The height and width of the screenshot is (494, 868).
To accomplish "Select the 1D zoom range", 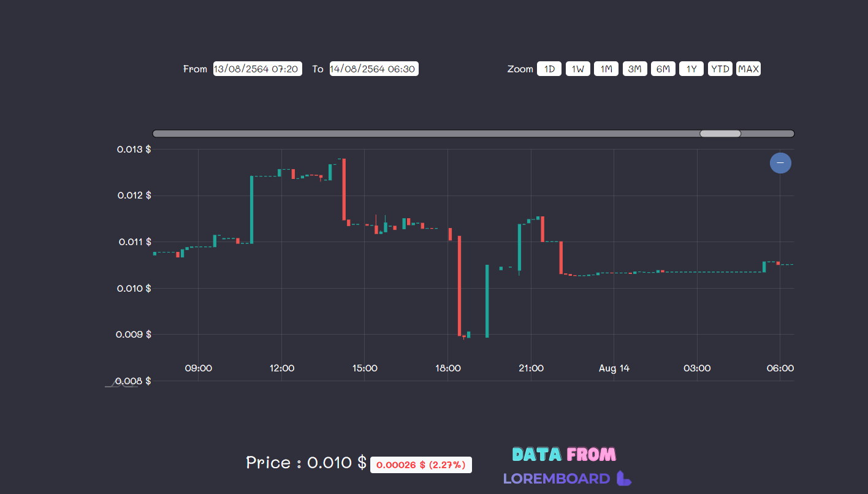I will [x=549, y=69].
